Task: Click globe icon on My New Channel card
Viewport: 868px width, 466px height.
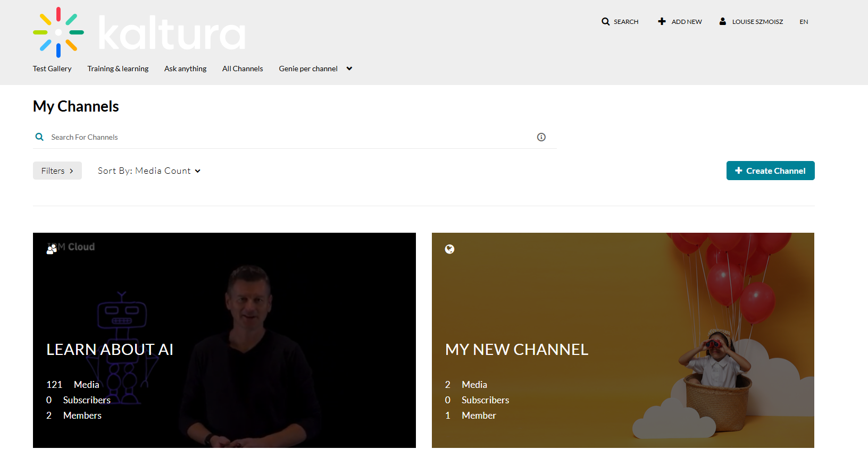Action: pyautogui.click(x=449, y=249)
